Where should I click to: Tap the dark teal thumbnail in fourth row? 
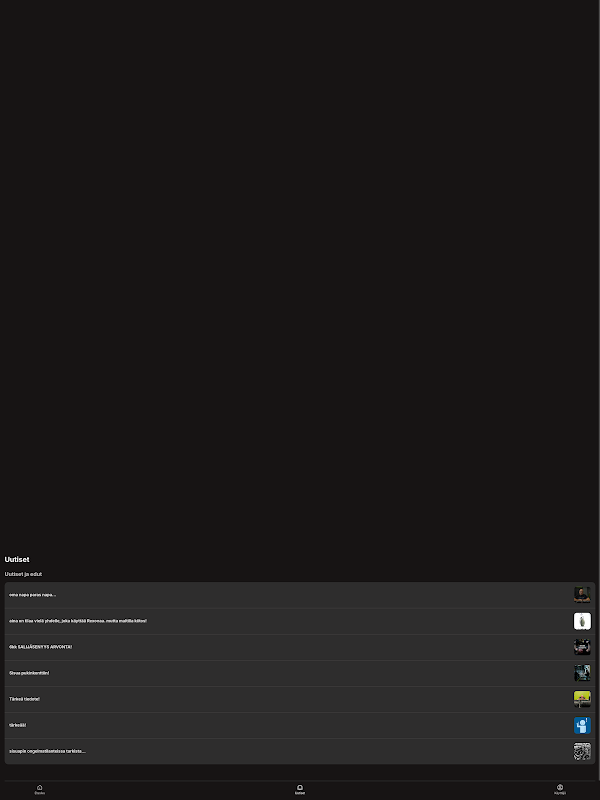582,673
